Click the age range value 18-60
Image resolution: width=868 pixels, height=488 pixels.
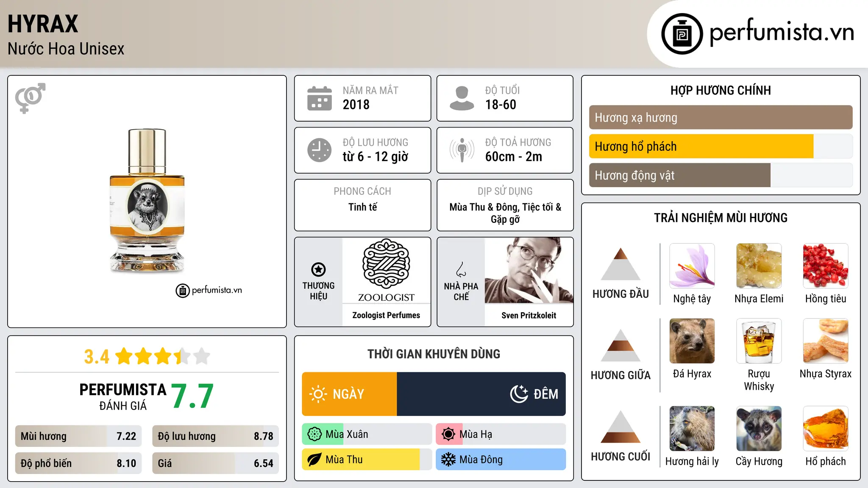[x=501, y=105]
